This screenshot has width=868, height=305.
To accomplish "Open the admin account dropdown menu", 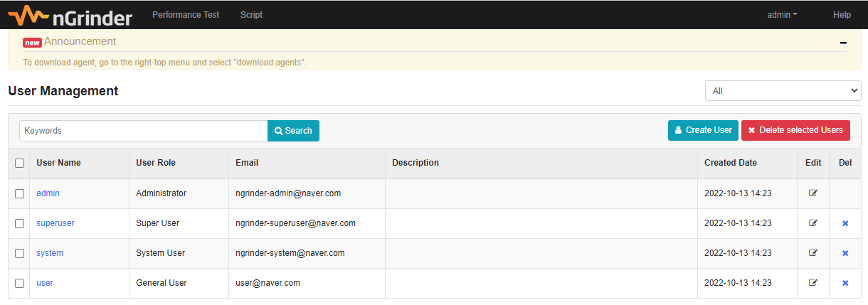I will (x=782, y=14).
